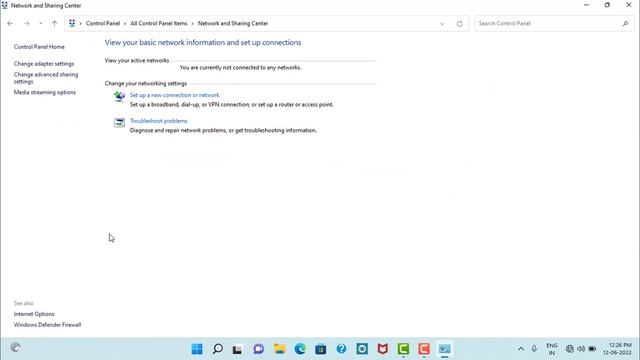Open recent locations dropdown arrow
The height and width of the screenshot is (360, 640).
[40, 24]
